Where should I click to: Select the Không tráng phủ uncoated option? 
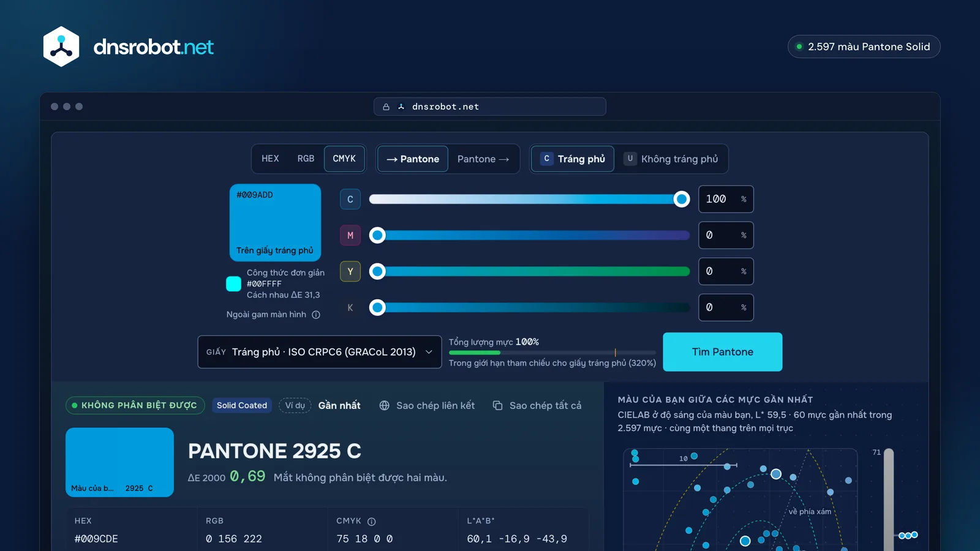click(671, 159)
